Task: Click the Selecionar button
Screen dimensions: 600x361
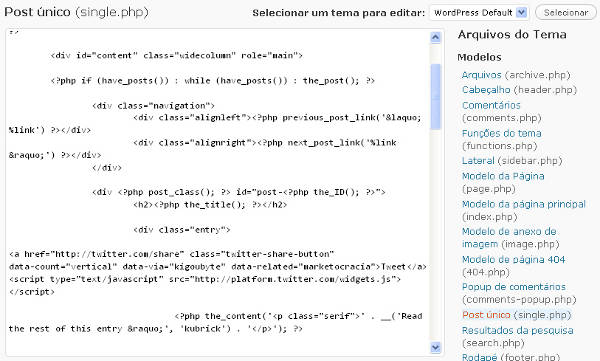Action: pyautogui.click(x=566, y=13)
